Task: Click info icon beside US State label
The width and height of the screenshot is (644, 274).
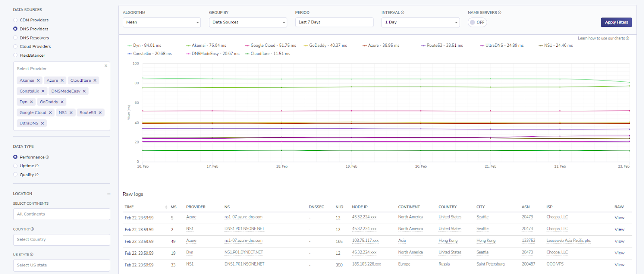Action: point(32,255)
